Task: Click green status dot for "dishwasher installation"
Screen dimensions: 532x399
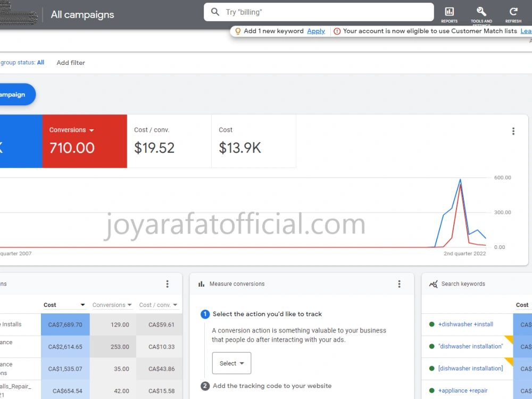Action: pos(432,346)
